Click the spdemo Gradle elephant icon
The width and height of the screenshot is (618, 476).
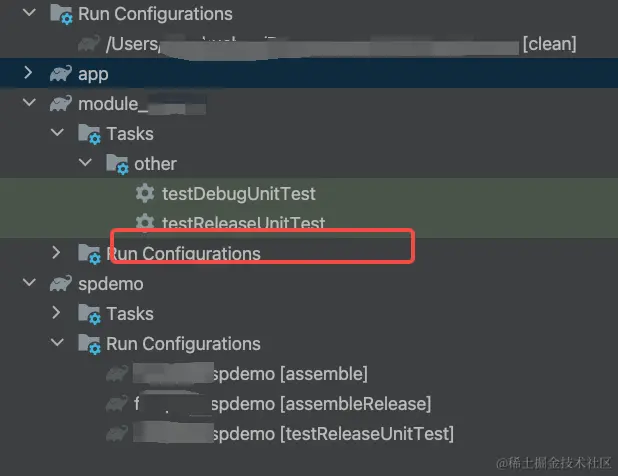[x=61, y=284]
